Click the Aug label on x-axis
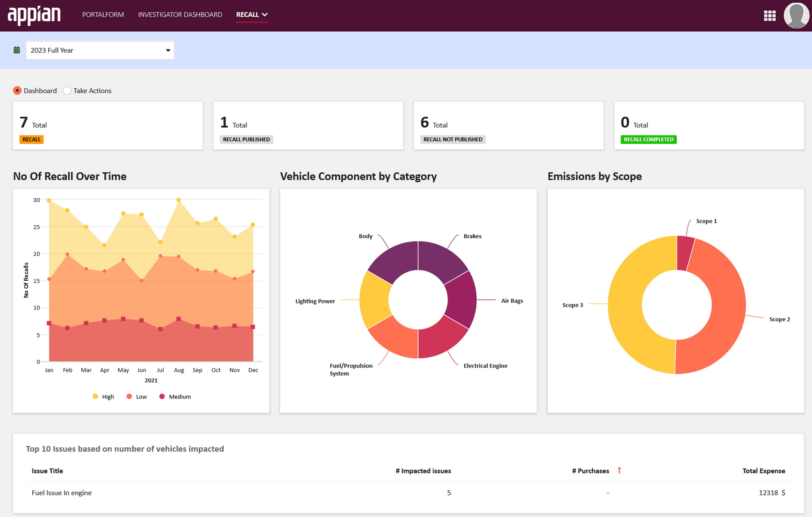812x517 pixels. click(179, 370)
